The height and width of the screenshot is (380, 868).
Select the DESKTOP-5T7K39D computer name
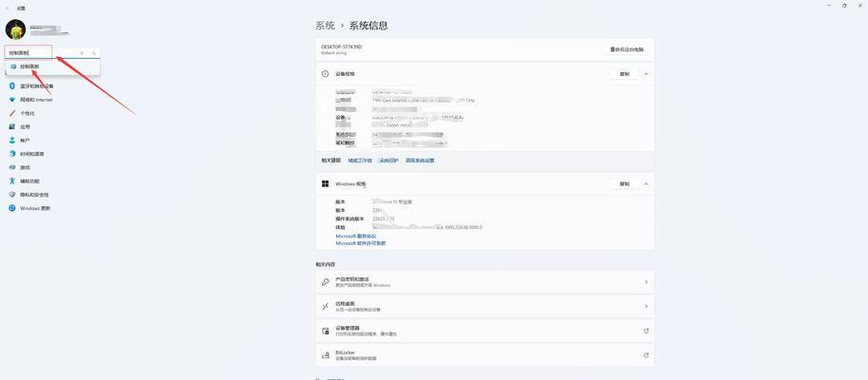point(341,47)
